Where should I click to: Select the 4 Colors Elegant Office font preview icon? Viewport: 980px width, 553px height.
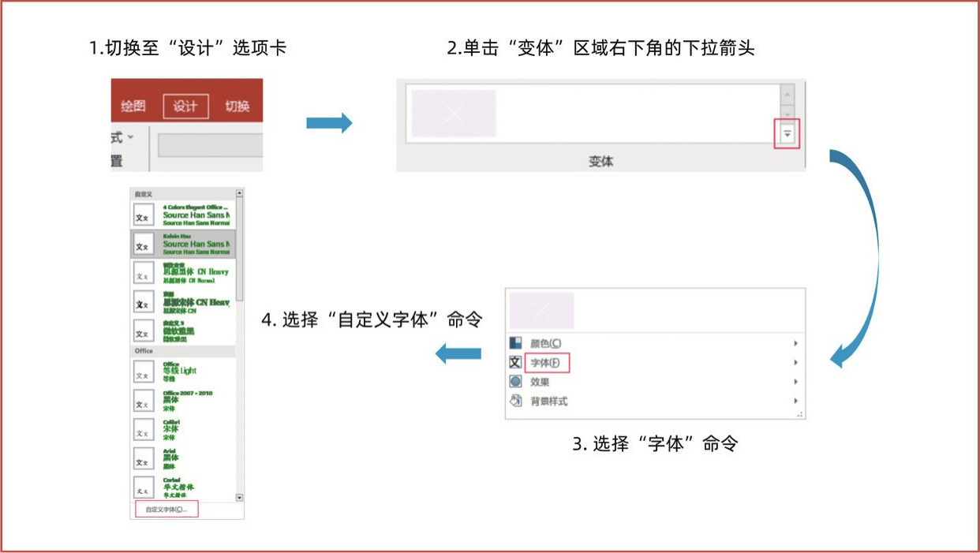tap(144, 215)
